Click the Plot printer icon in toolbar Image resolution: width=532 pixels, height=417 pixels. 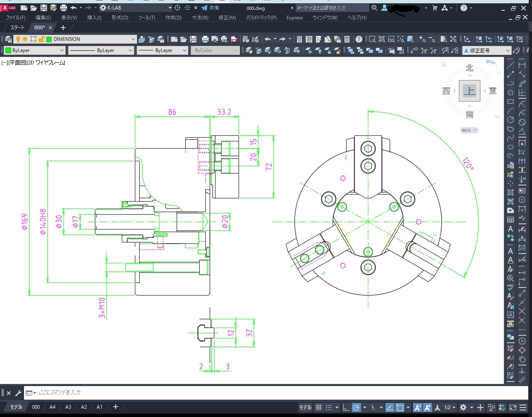click(205, 39)
